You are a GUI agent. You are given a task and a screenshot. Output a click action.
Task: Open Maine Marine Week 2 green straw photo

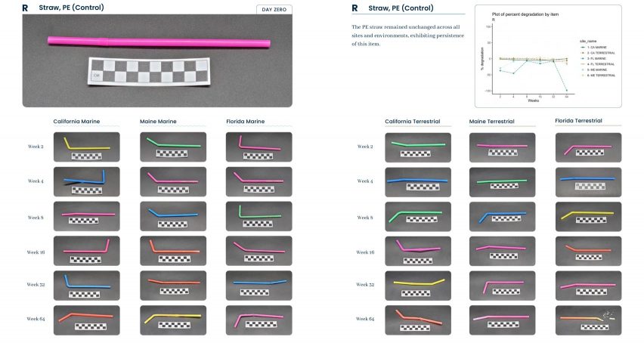173,147
